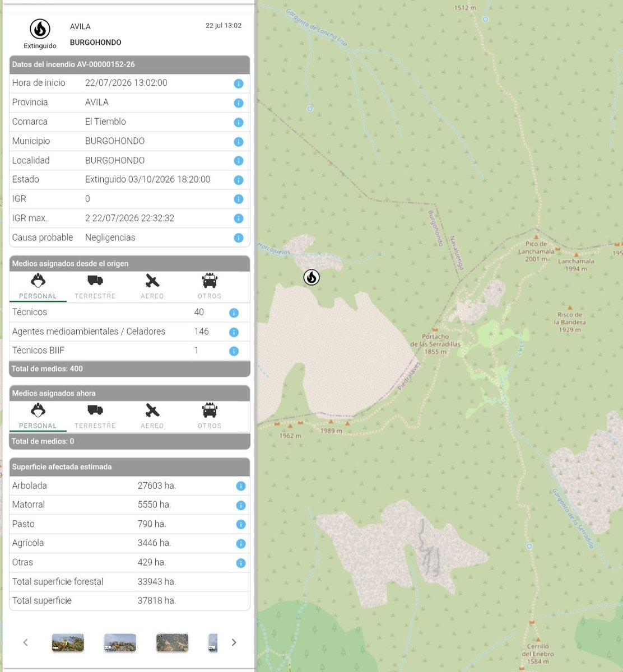
Task: Click the Superficie afectada estimada header
Action: coord(129,466)
